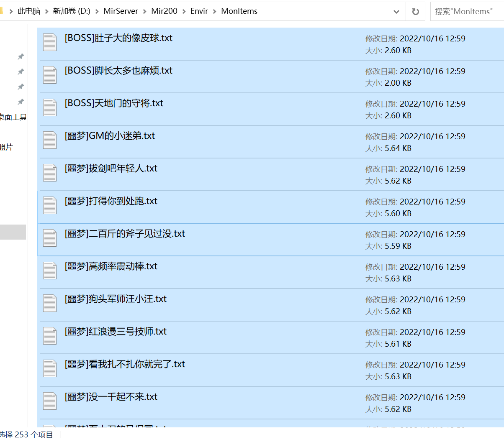Click the size 5.60 KB of 打得你到处跑
Image resolution: width=504 pixels, height=442 pixels.
click(x=398, y=214)
